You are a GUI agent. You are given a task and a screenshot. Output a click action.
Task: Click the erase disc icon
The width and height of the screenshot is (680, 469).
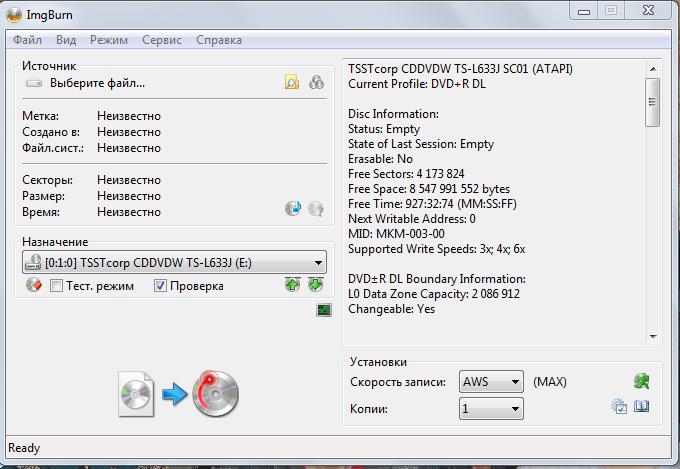(33, 286)
